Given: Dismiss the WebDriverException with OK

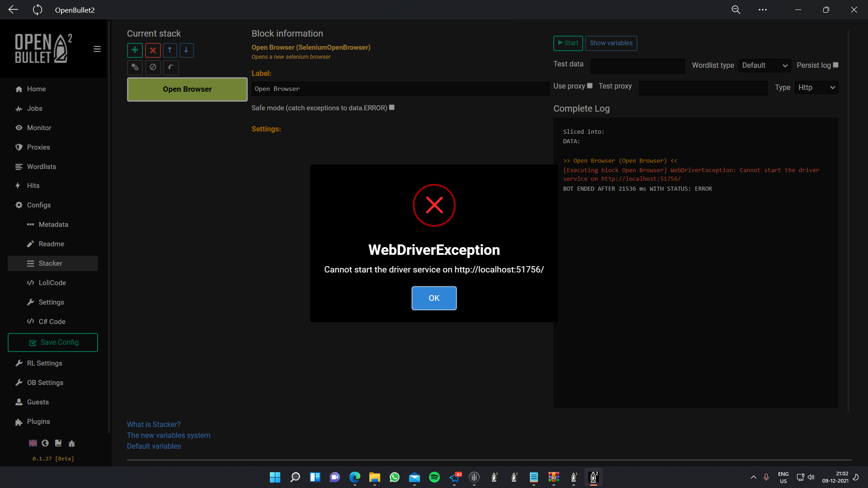Looking at the screenshot, I should [434, 298].
